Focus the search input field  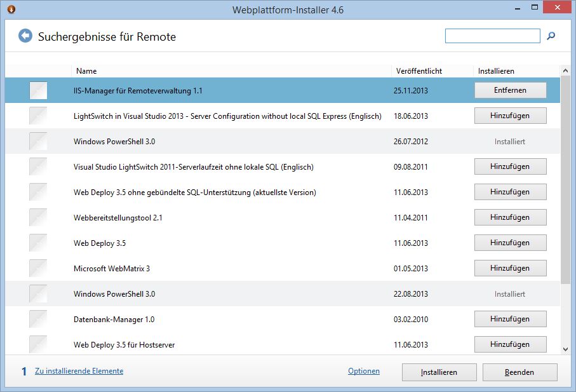(492, 36)
